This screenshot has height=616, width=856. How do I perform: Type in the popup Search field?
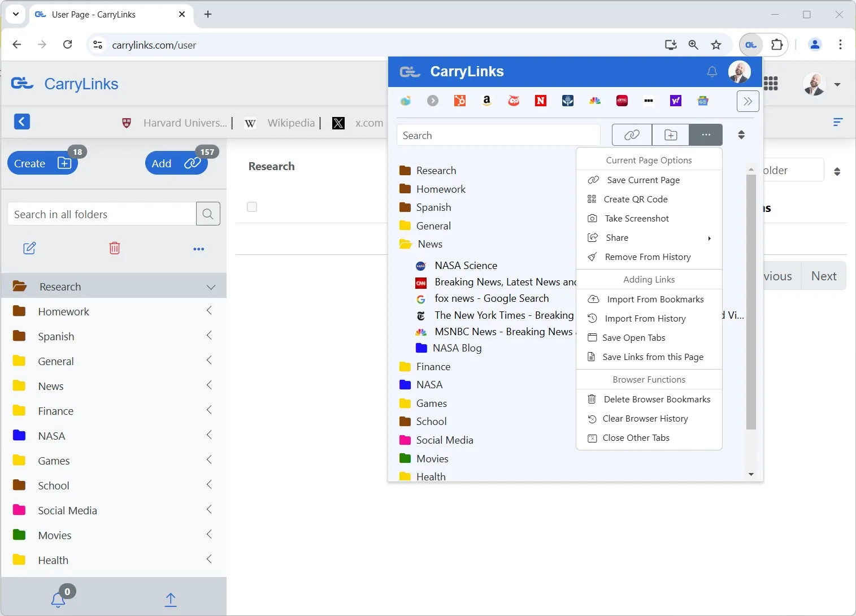497,135
